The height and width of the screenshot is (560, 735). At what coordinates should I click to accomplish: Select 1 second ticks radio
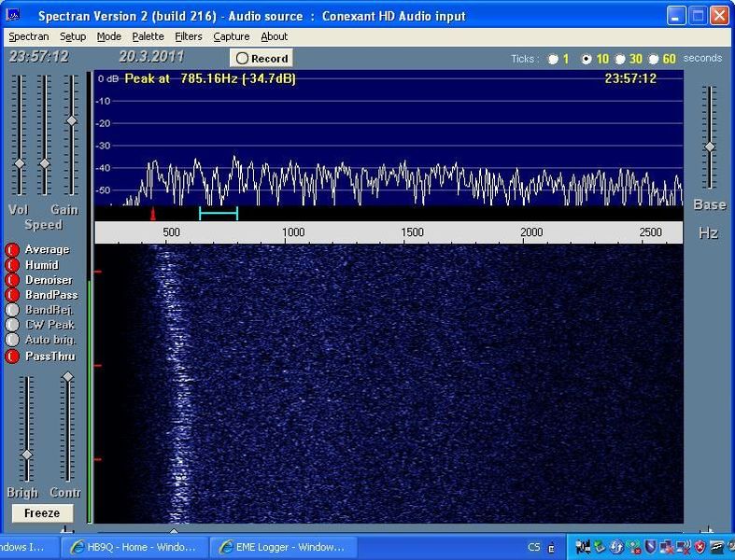(554, 59)
